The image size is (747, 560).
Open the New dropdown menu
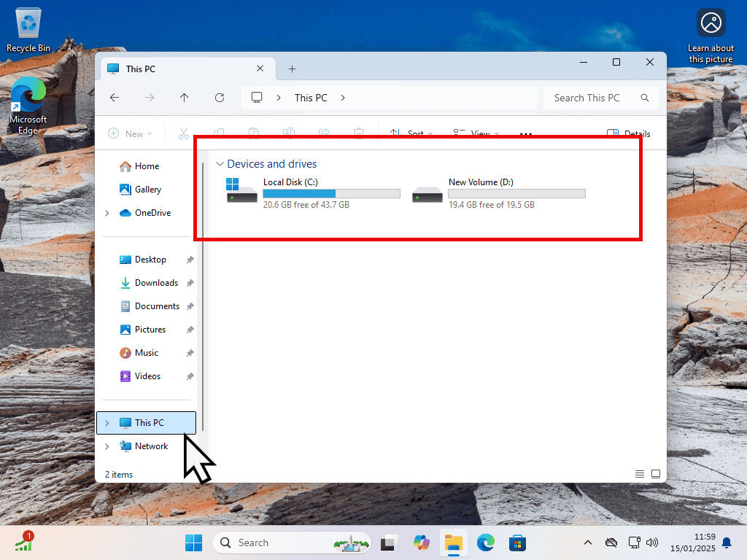tap(131, 133)
